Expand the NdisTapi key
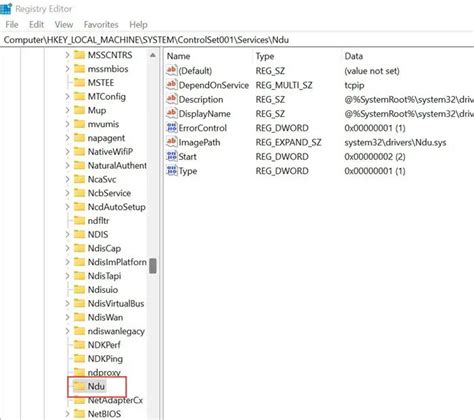Viewport: 474px width, 420px height. [67, 276]
